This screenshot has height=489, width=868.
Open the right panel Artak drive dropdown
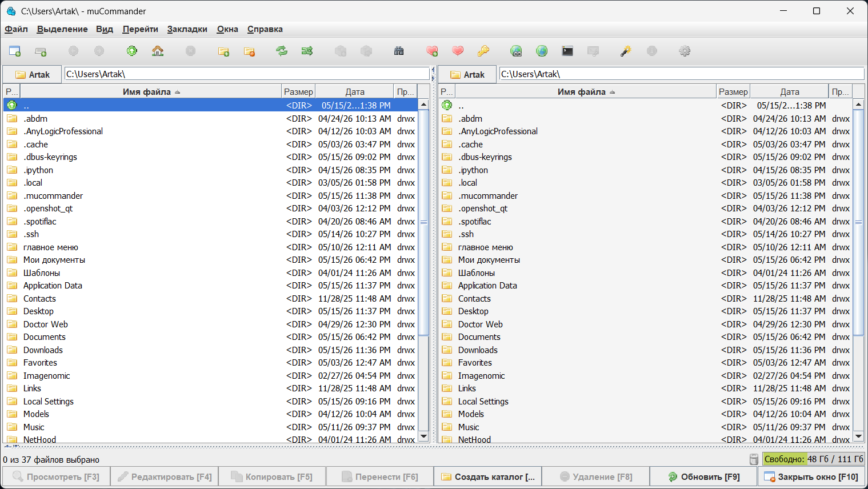click(467, 74)
